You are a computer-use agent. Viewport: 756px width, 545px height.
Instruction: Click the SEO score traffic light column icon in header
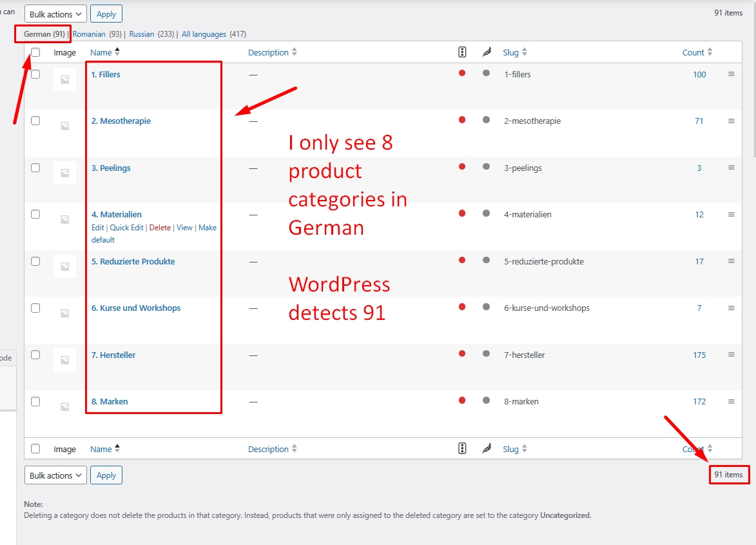462,52
